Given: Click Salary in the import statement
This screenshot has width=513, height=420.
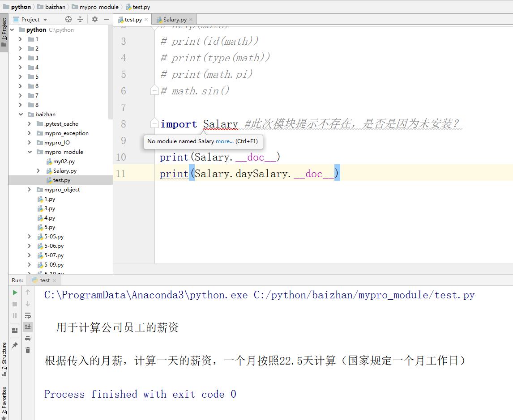Looking at the screenshot, I should click(221, 124).
